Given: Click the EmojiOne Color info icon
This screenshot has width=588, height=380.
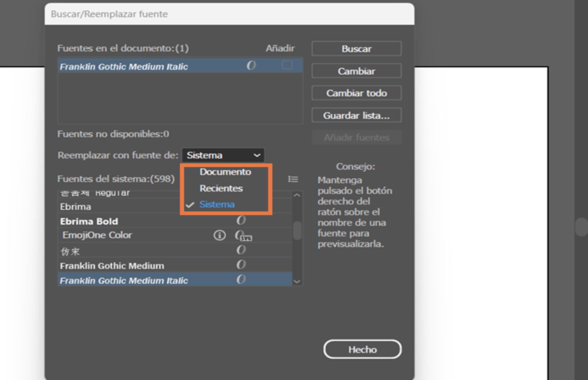Looking at the screenshot, I should click(x=219, y=235).
